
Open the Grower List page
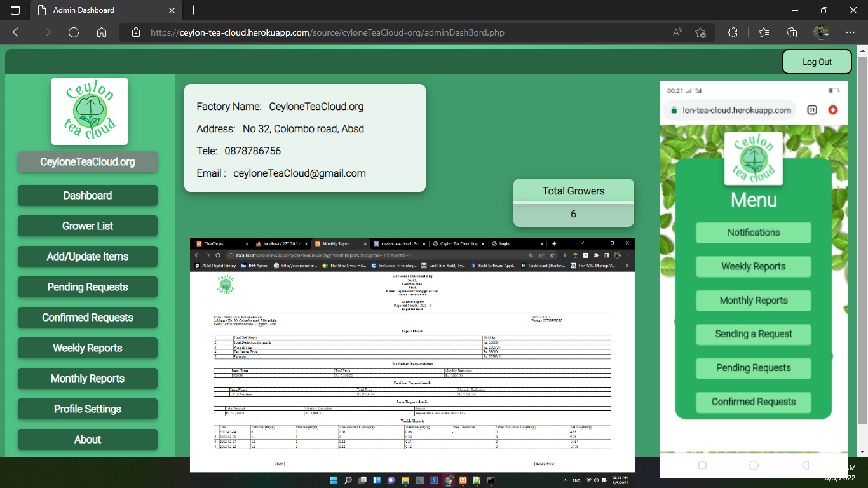coord(88,226)
